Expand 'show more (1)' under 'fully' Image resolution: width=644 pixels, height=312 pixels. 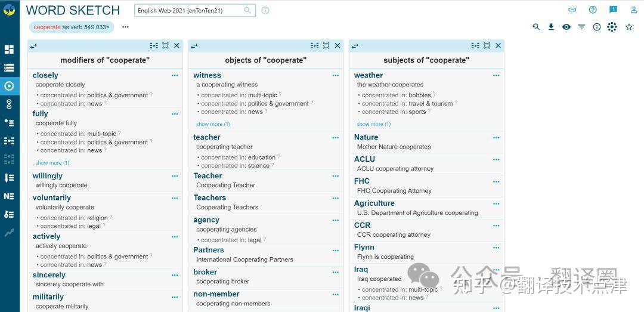pos(52,163)
